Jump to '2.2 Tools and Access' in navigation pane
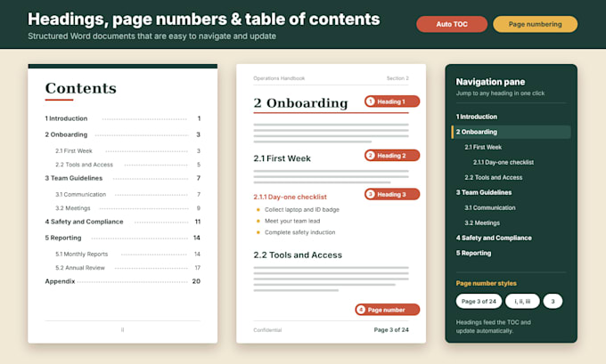This screenshot has width=606, height=364. pos(493,177)
